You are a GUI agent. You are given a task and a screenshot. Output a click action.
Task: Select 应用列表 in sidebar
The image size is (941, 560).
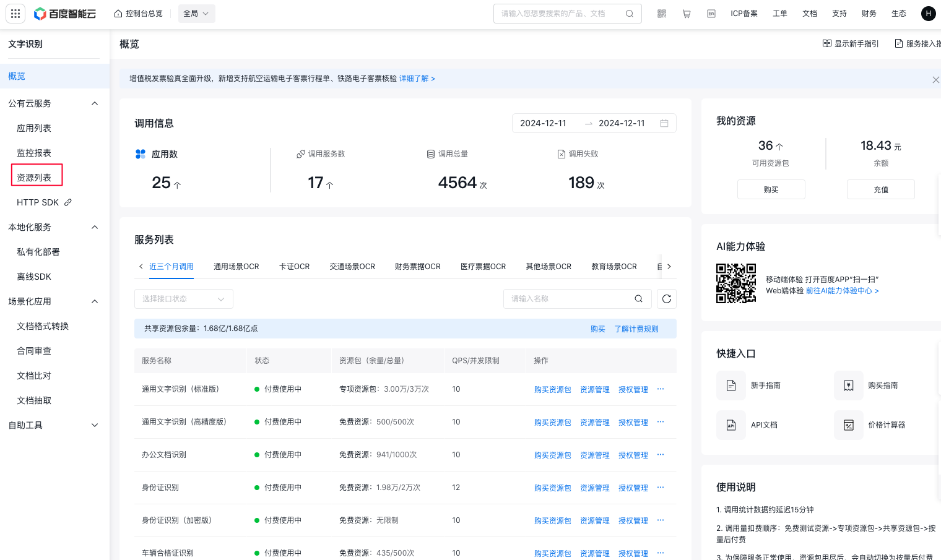coord(34,128)
